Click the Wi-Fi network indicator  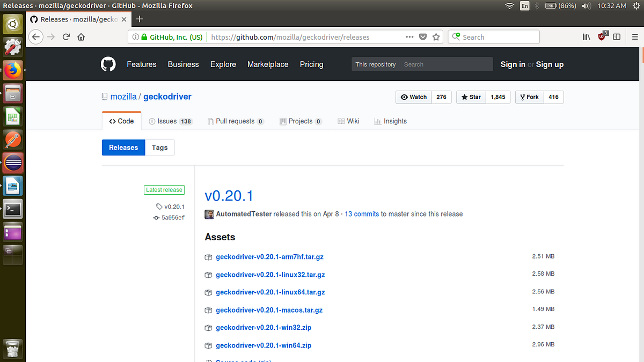click(x=509, y=6)
